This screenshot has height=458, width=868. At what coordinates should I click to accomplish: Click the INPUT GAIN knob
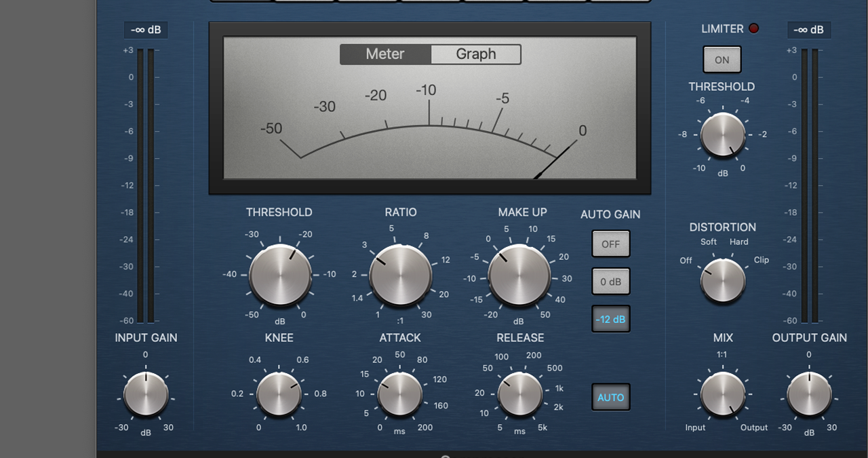click(x=146, y=394)
